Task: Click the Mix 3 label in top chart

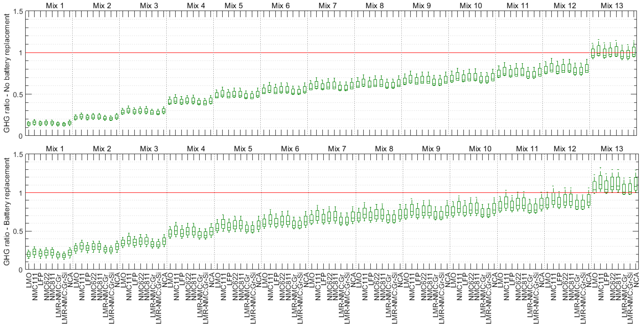Action: click(x=149, y=6)
